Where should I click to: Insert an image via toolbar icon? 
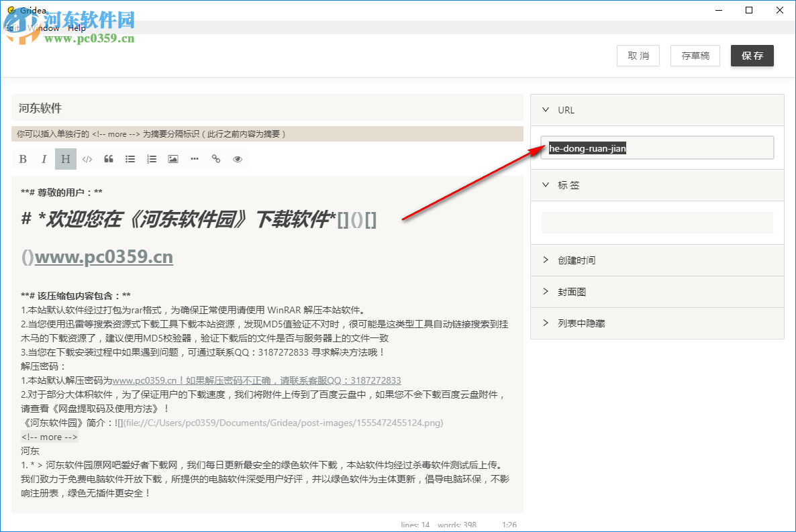click(x=173, y=159)
